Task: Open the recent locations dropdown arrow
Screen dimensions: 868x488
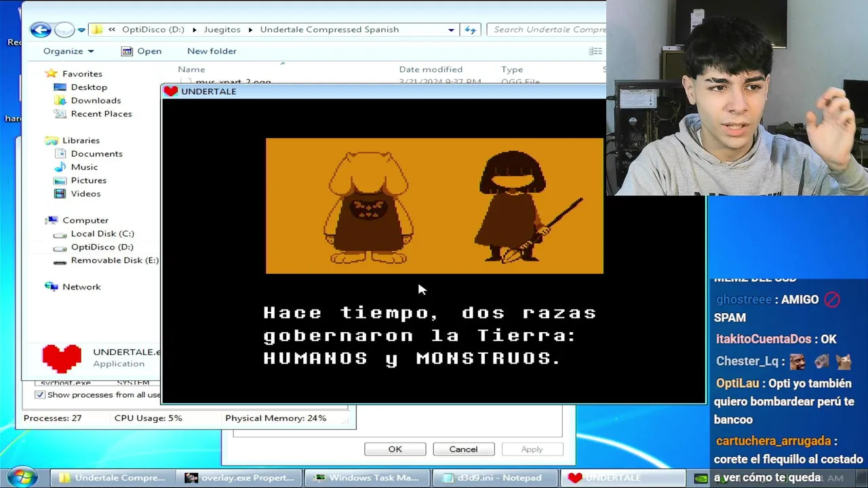Action: [81, 30]
